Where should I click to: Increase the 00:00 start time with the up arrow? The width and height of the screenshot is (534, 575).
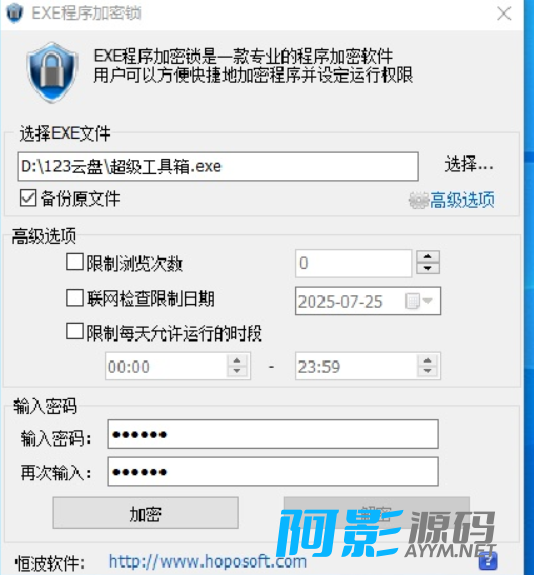pos(237,360)
